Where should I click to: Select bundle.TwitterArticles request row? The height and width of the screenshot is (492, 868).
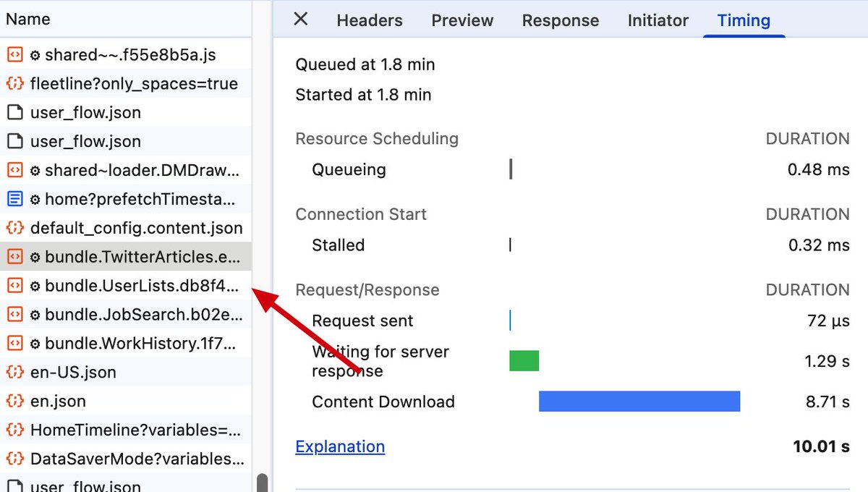(126, 257)
